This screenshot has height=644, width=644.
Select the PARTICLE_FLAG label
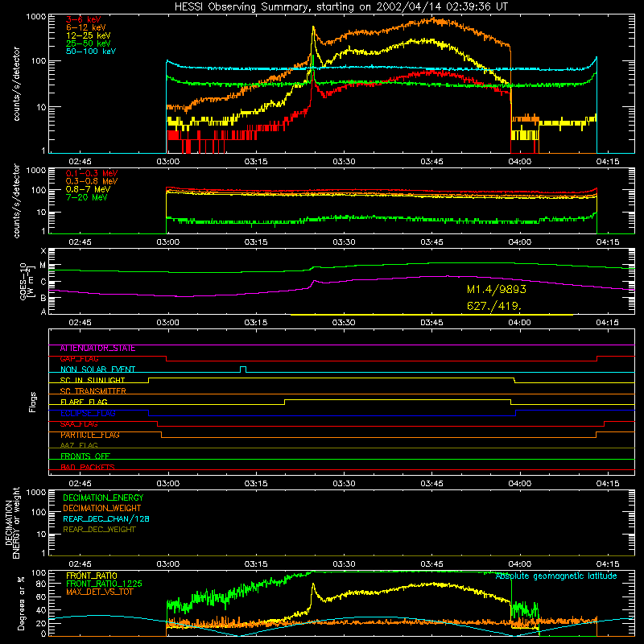click(x=90, y=435)
